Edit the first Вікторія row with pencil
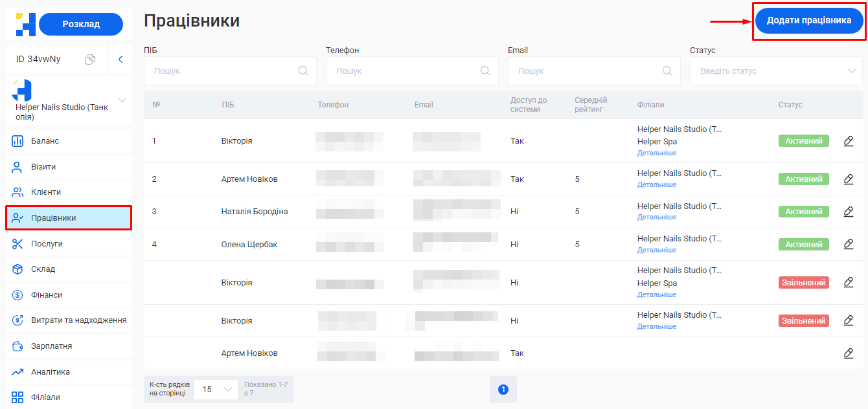The height and width of the screenshot is (409, 868). pos(849,141)
